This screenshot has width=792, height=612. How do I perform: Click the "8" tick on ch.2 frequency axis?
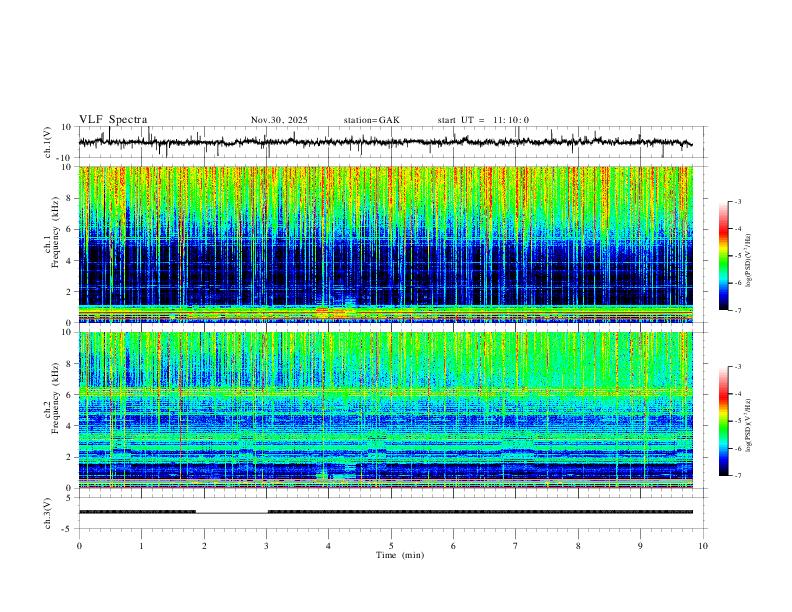tap(70, 364)
